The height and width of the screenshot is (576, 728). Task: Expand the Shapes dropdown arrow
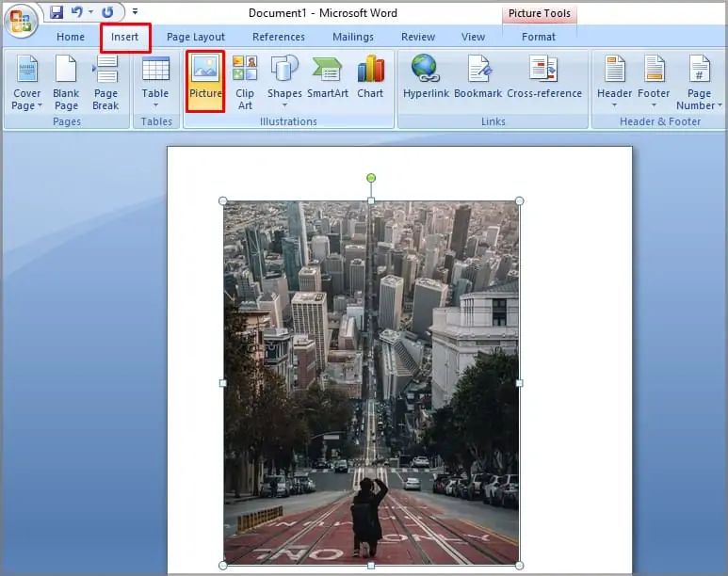coord(284,105)
